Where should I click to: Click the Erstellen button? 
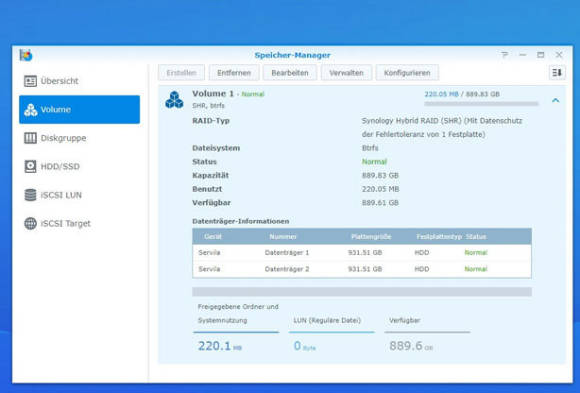pyautogui.click(x=181, y=73)
